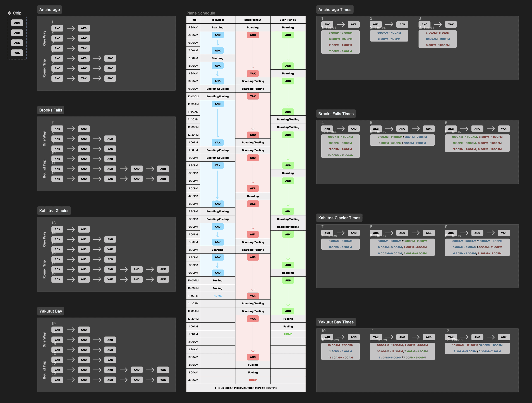Screen dimensions: 532x403
Task: Click the red YAK chip at 8:30AM in Bush Plane A
Action: (x=253, y=74)
